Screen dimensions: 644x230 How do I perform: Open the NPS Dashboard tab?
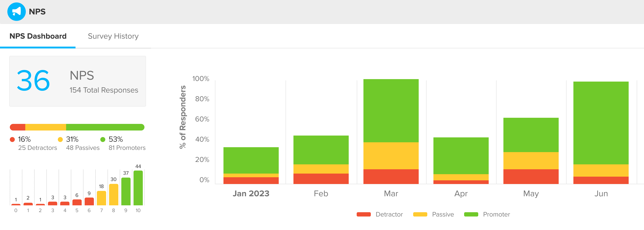38,36
